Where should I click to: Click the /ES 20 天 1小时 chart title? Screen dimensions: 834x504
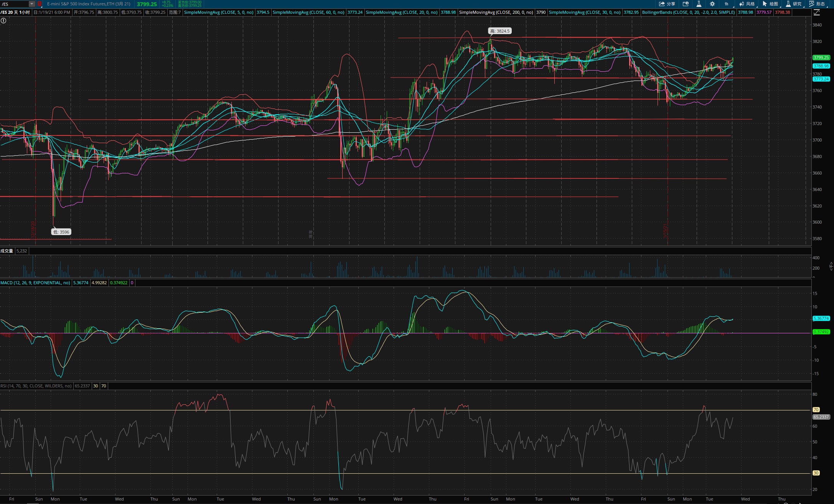tap(15, 12)
